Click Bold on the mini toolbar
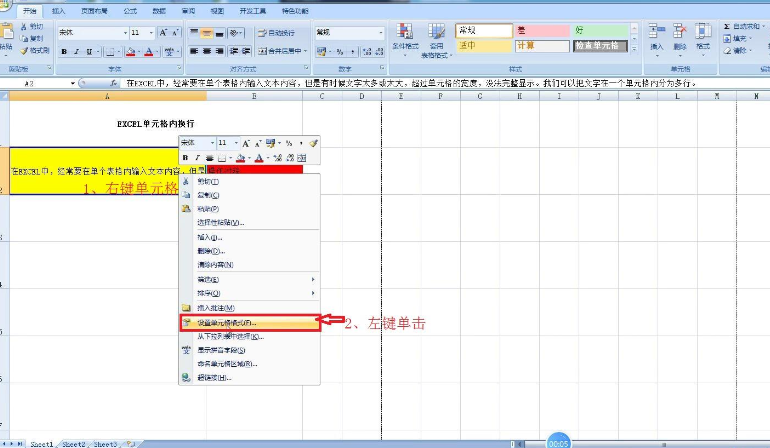Image resolution: width=770 pixels, height=448 pixels. pyautogui.click(x=186, y=158)
